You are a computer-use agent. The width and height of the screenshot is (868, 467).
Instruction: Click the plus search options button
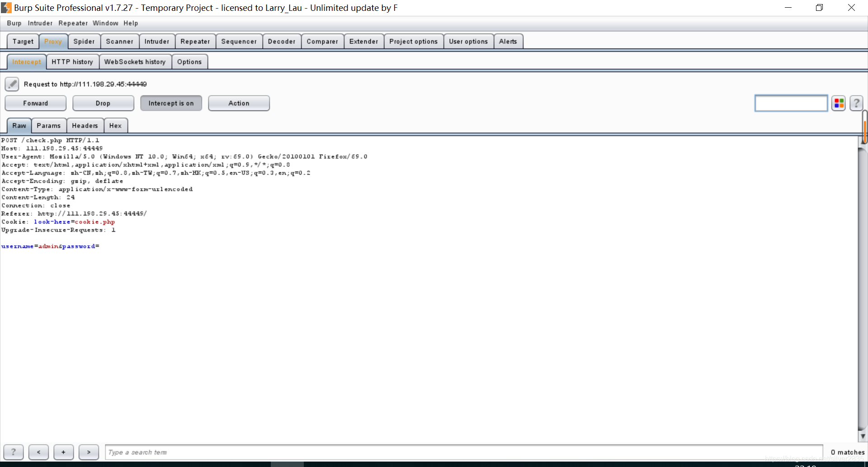pyautogui.click(x=63, y=452)
